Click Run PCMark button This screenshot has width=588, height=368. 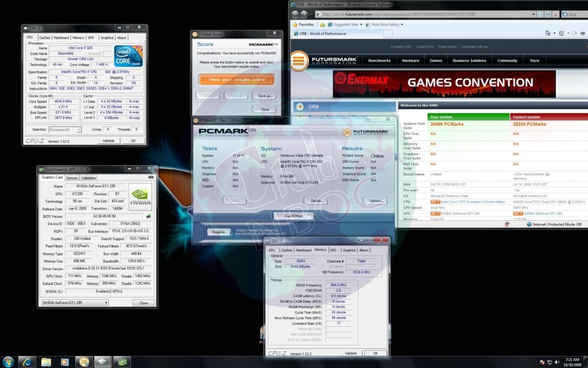click(x=294, y=216)
